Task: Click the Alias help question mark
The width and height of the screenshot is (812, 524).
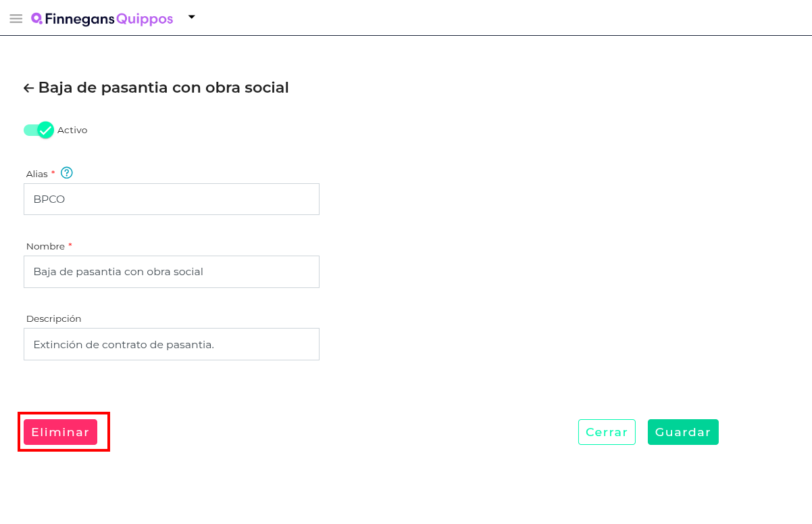Action: pos(66,173)
